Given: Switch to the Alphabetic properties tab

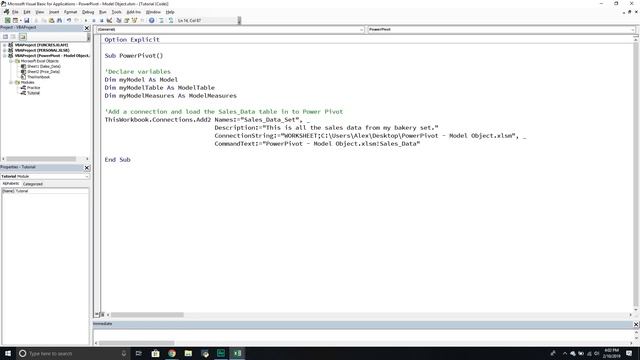Looking at the screenshot, I should (x=11, y=184).
